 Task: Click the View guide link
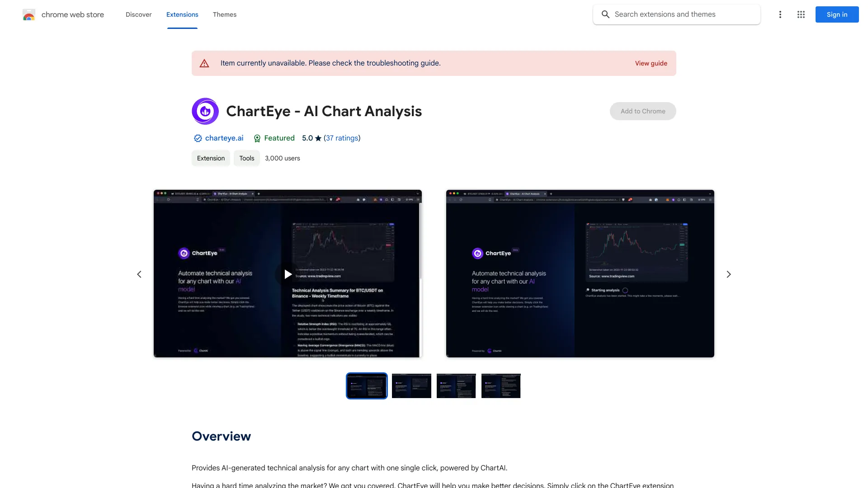pyautogui.click(x=651, y=62)
